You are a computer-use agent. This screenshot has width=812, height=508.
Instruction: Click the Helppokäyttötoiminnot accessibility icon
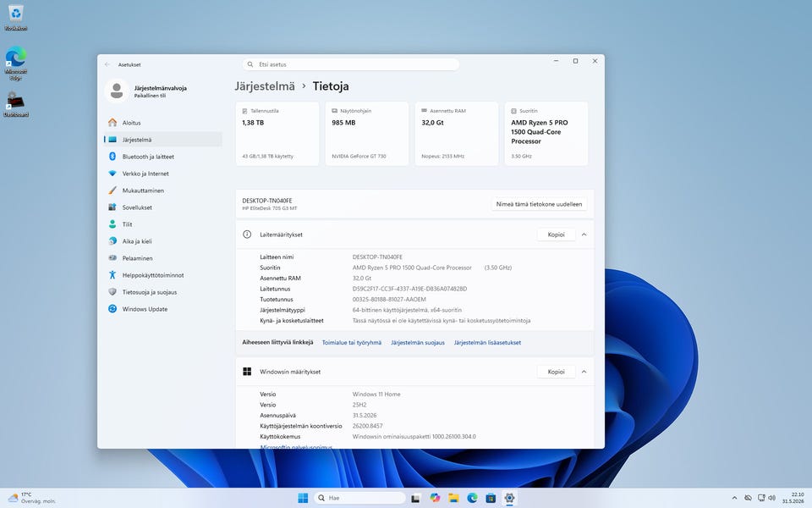(112, 275)
